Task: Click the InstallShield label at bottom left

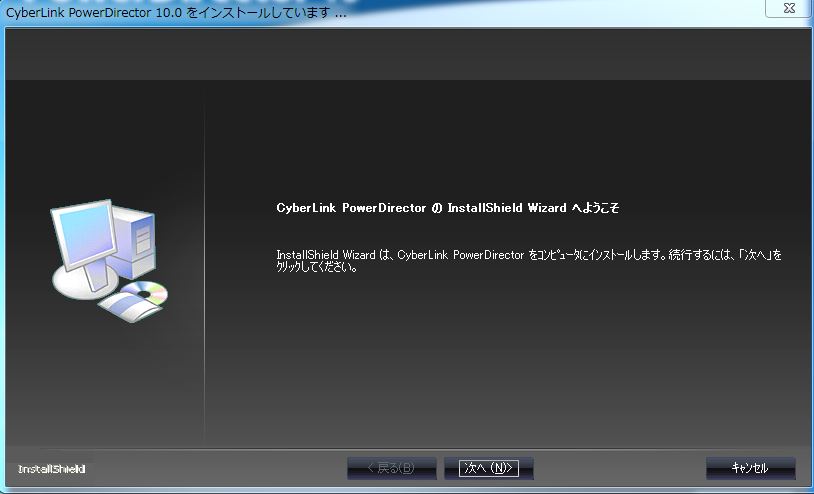Action: click(x=51, y=469)
